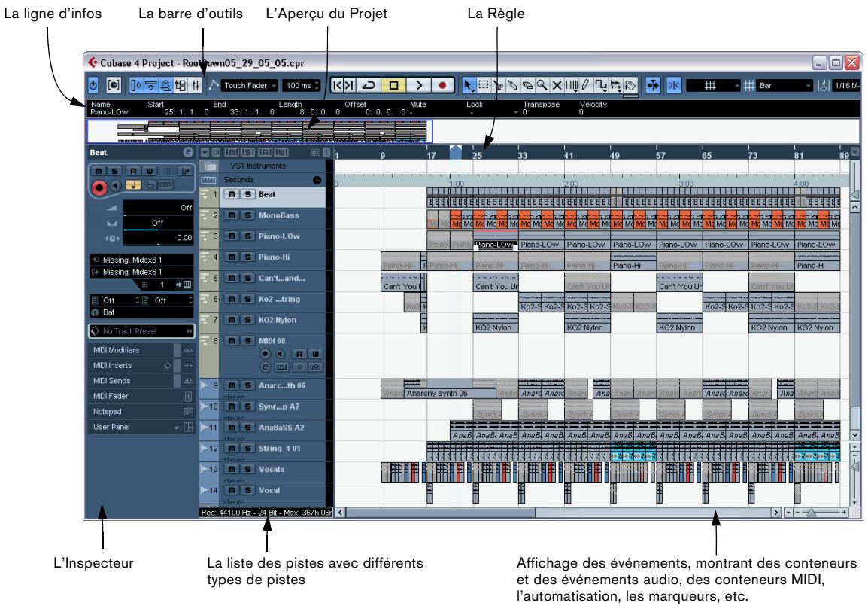Click the Constrain Delay Compensation icon
Image resolution: width=868 pixels, height=609 pixels.
point(114,85)
